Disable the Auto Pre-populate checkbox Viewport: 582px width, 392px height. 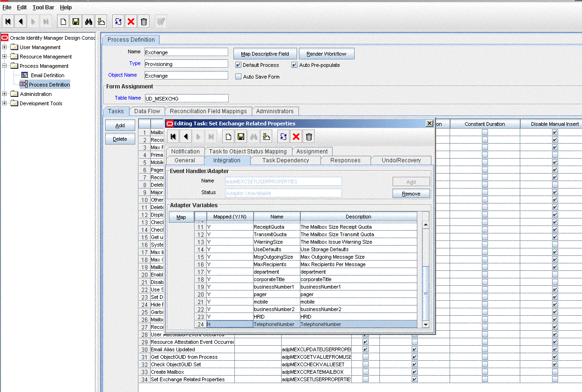coord(295,65)
